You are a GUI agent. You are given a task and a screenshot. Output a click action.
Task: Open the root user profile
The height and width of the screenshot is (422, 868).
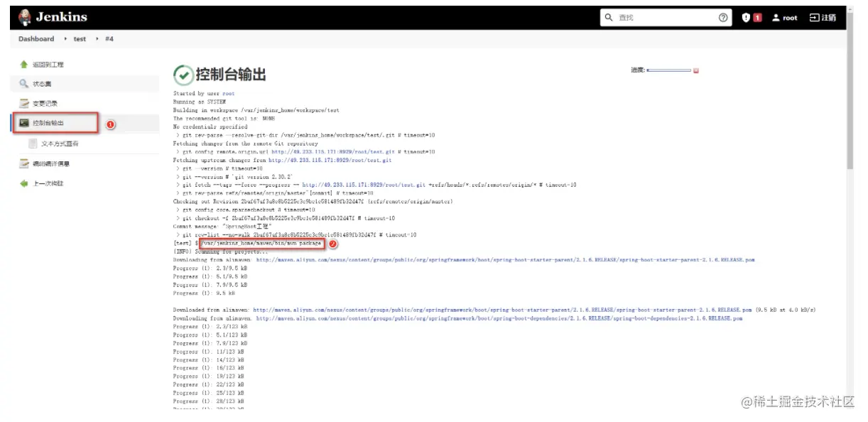tap(785, 18)
